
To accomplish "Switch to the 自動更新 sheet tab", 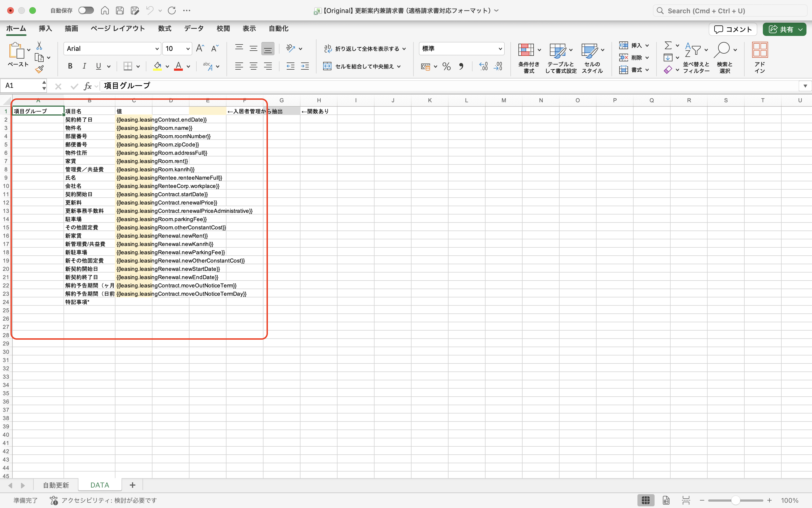I will [x=56, y=485].
